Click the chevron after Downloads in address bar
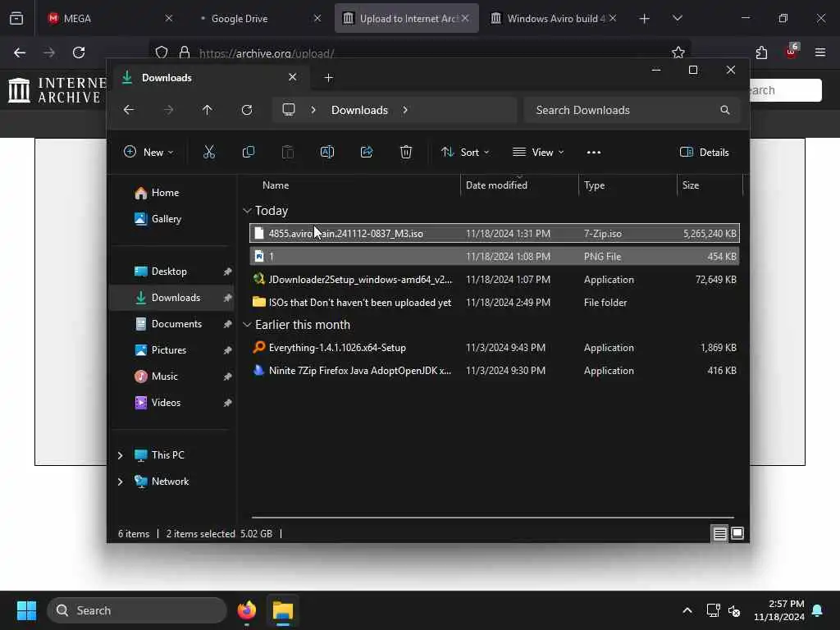Viewport: 840px width, 630px height. pyautogui.click(x=405, y=110)
